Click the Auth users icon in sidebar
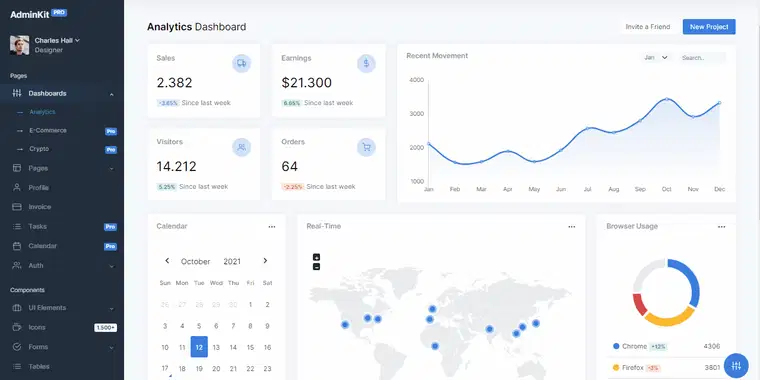Image resolution: width=760 pixels, height=380 pixels. click(16, 265)
